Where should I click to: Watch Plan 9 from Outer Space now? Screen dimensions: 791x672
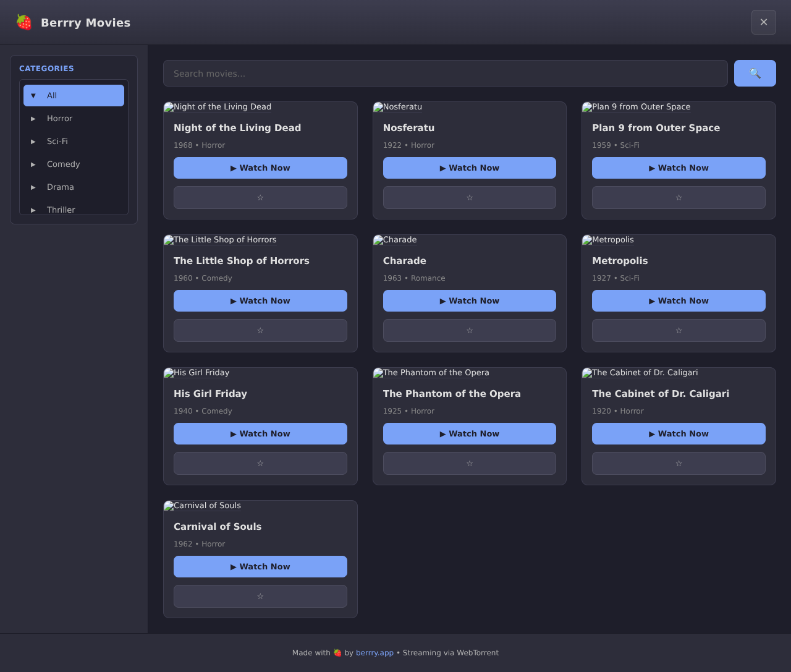pos(679,168)
